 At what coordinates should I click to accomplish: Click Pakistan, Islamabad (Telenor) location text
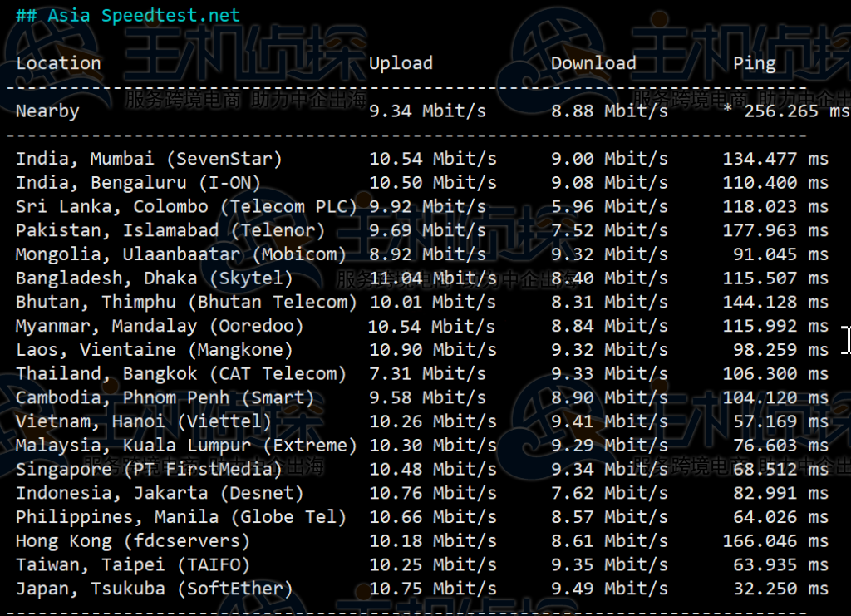click(170, 230)
